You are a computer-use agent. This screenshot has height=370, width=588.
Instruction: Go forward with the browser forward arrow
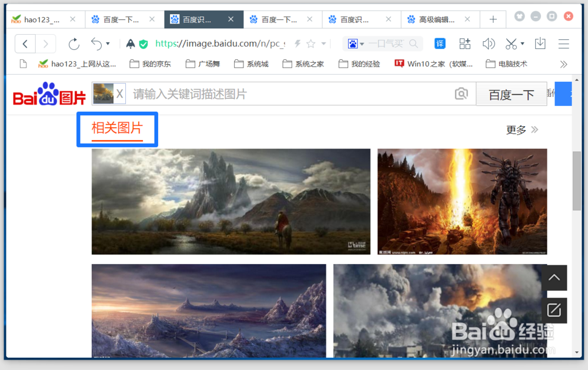click(46, 44)
